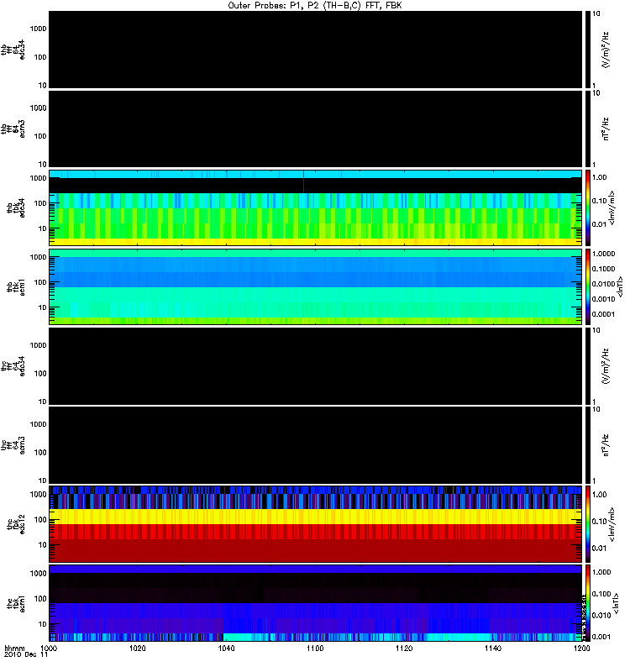Click the 0.0010 value on thb scm1 color scale
This screenshot has height=672, width=630.
603,299
